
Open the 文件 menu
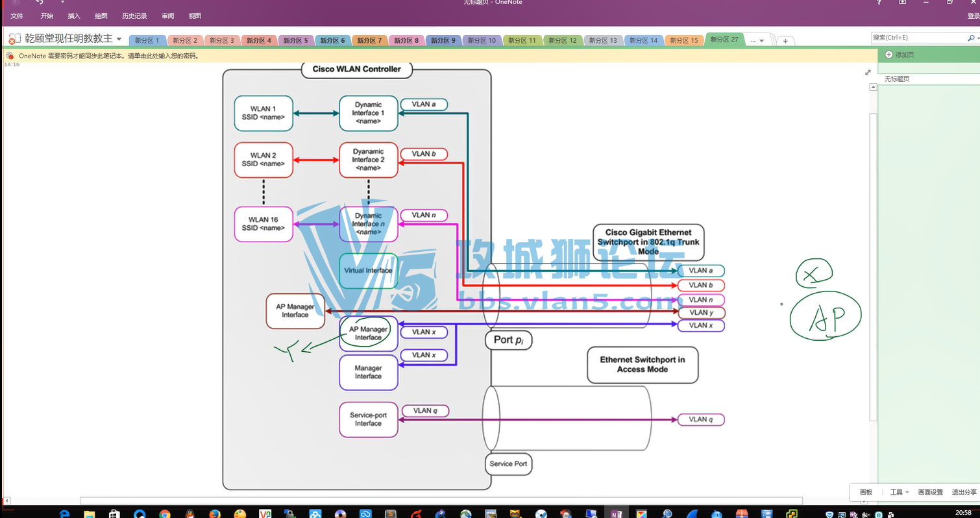(17, 16)
